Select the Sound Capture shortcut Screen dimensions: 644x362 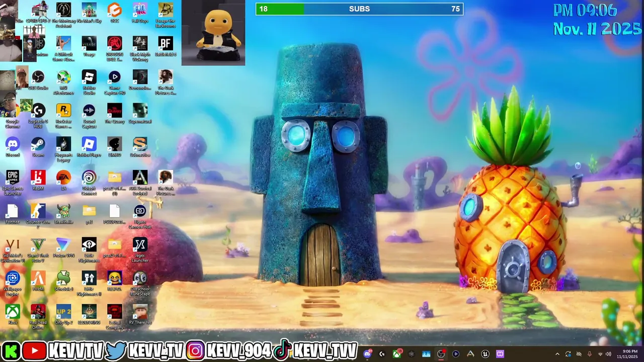(89, 116)
